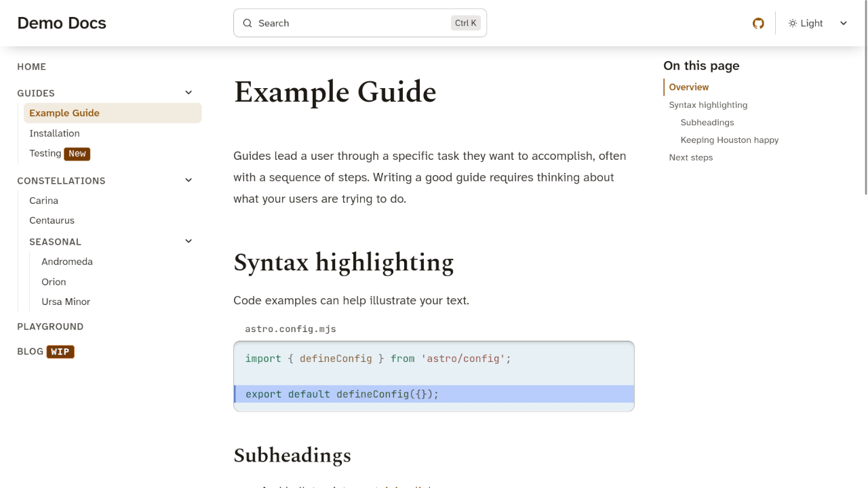The height and width of the screenshot is (488, 868).
Task: Focus the Search input field
Action: 360,23
